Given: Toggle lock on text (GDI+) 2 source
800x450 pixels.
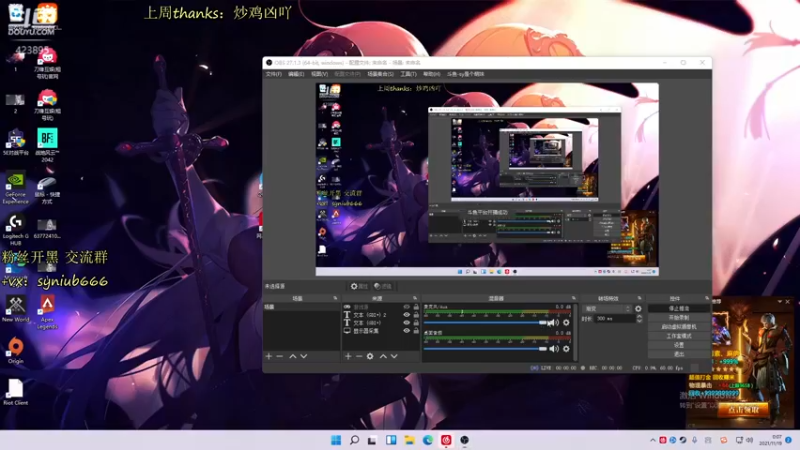Looking at the screenshot, I should (x=416, y=315).
